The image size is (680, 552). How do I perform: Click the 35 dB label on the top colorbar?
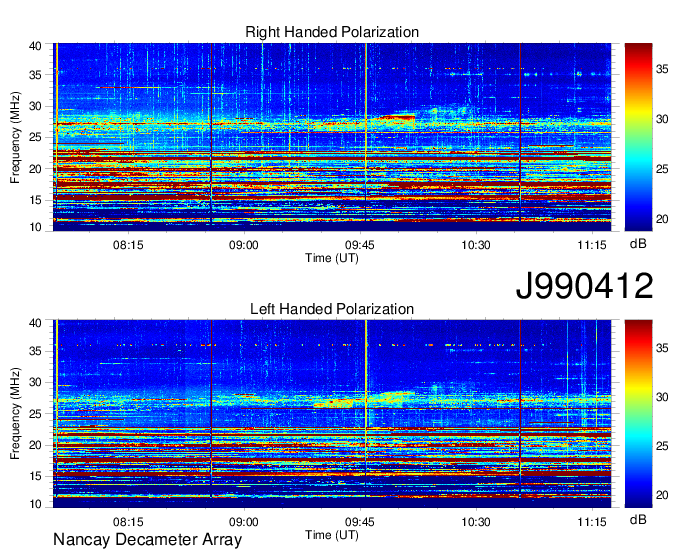662,69
